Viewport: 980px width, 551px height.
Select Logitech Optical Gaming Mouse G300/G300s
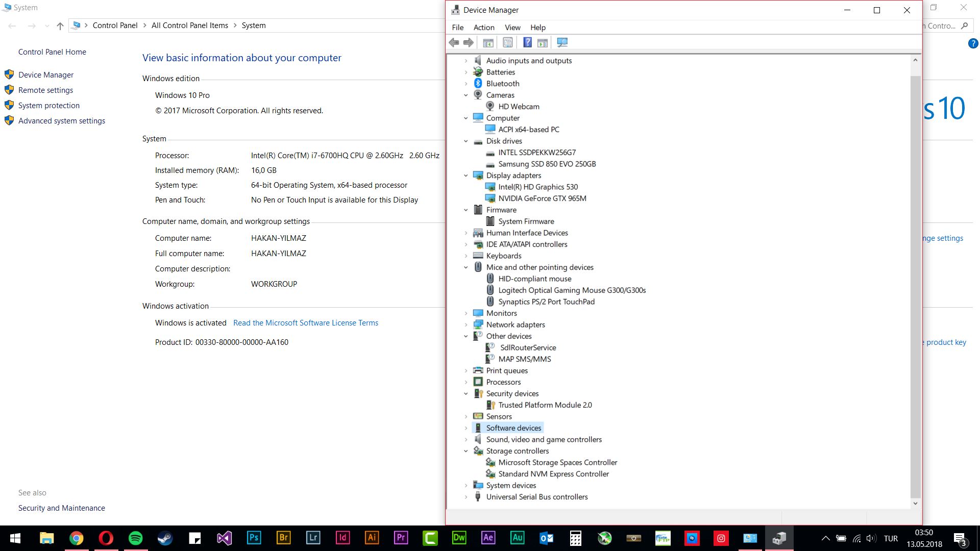572,290
